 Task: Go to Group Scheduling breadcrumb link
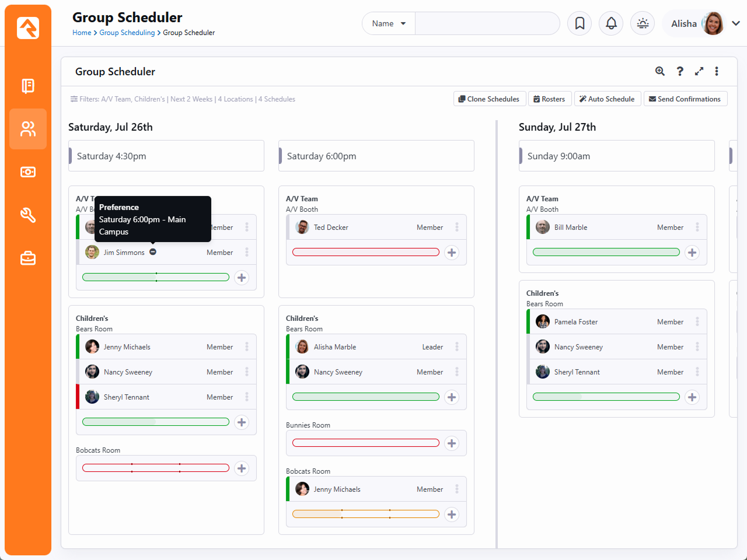[127, 33]
